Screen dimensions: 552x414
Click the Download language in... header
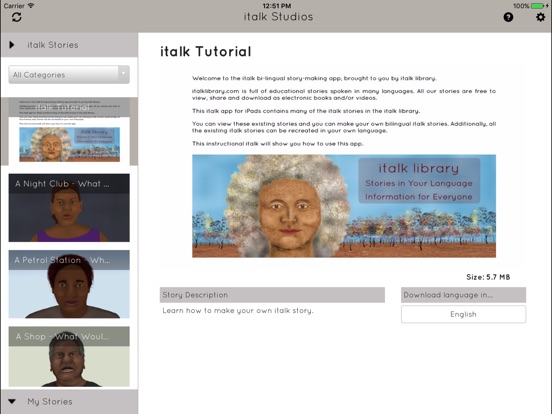463,295
